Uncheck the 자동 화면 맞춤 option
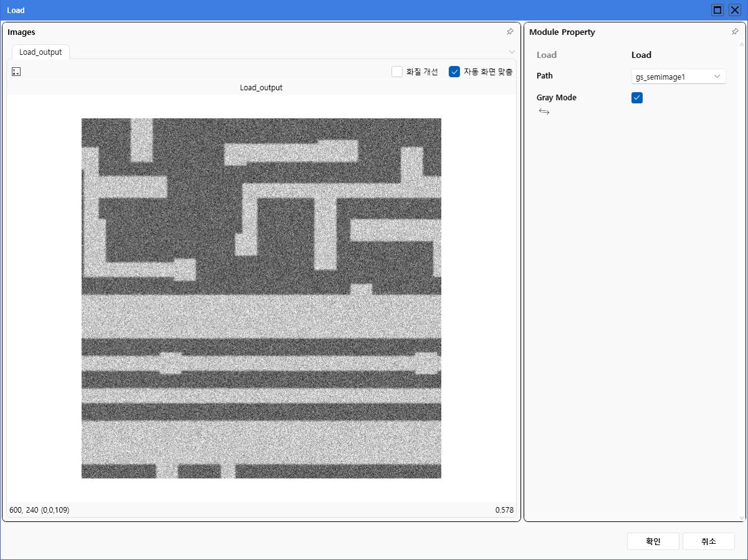 [x=454, y=72]
